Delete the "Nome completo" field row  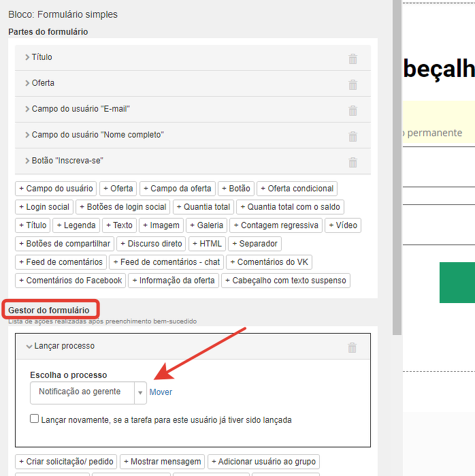tap(353, 136)
